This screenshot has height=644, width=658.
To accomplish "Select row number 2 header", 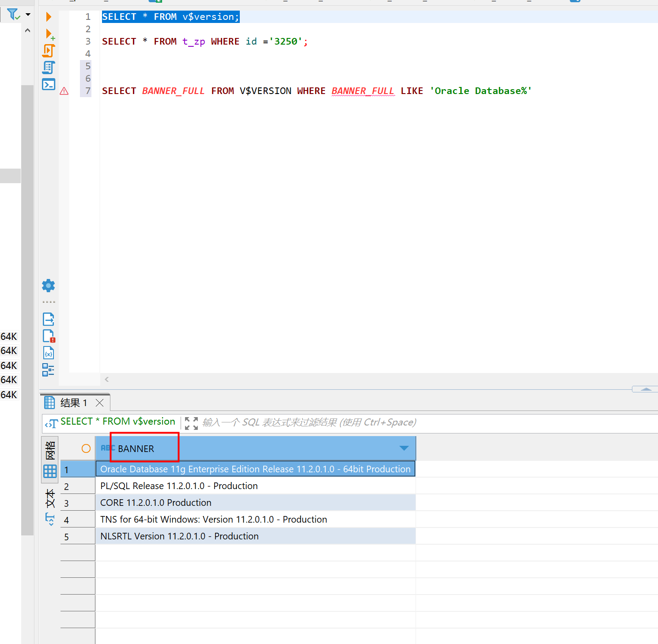I will 78,486.
